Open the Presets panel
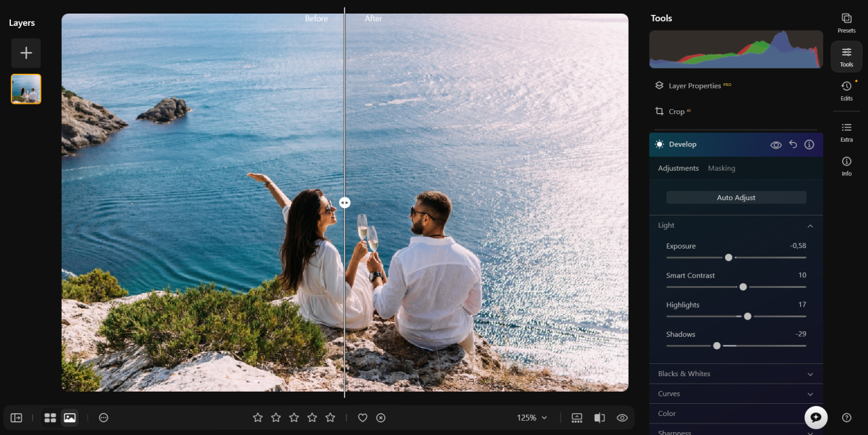 click(x=846, y=23)
